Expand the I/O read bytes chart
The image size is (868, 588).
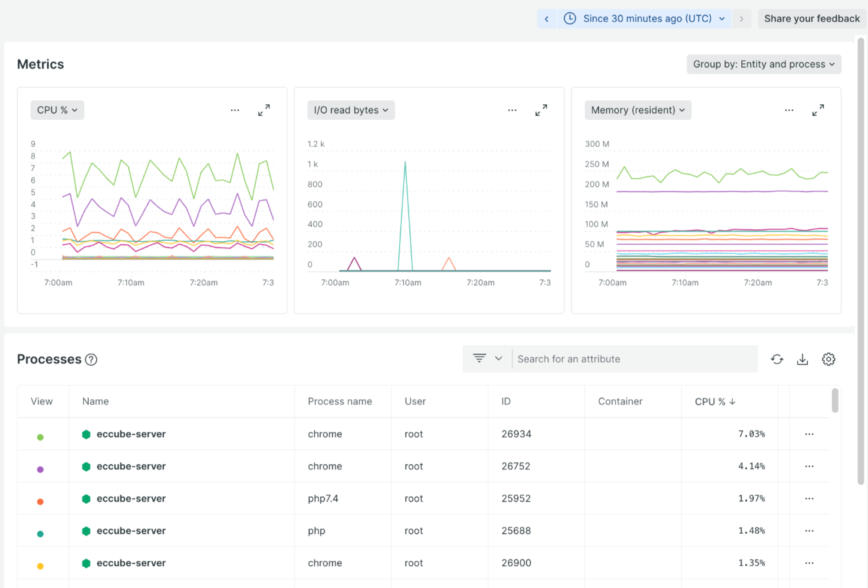coord(541,110)
